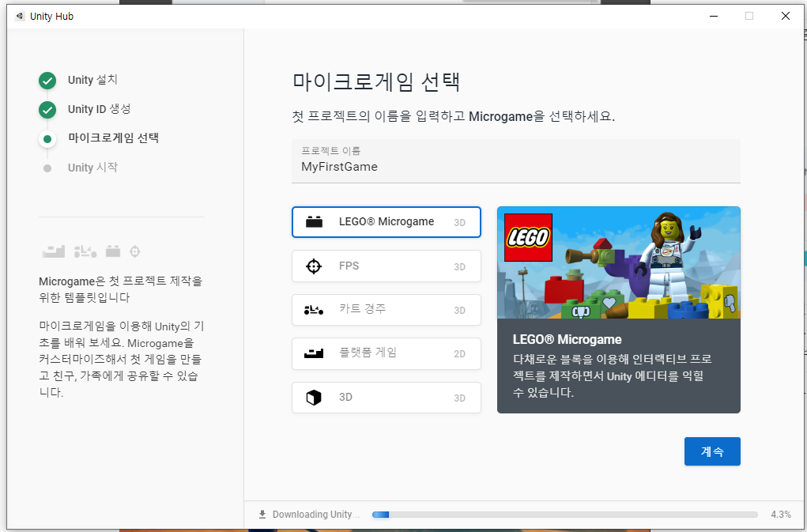Click the LEGO brick icon in template list
This screenshot has height=532, width=807.
pos(314,222)
